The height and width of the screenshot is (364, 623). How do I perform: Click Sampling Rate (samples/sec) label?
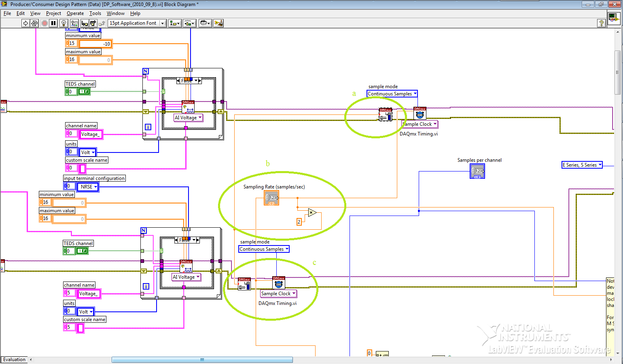tap(274, 187)
